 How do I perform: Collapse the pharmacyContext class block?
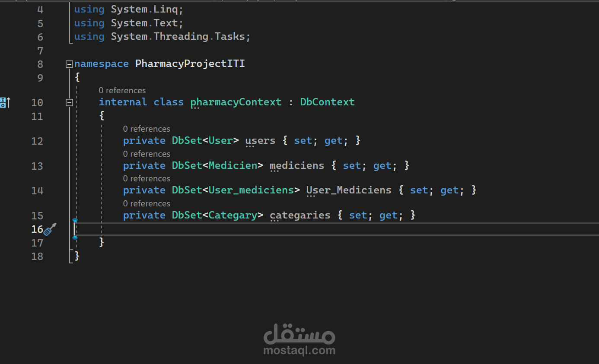(69, 102)
